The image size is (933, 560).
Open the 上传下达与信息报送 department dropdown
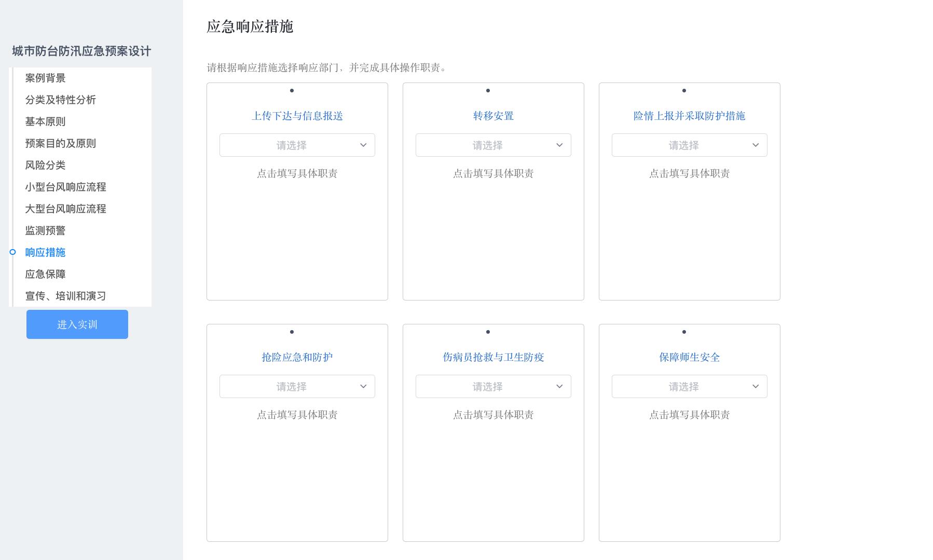tap(297, 145)
